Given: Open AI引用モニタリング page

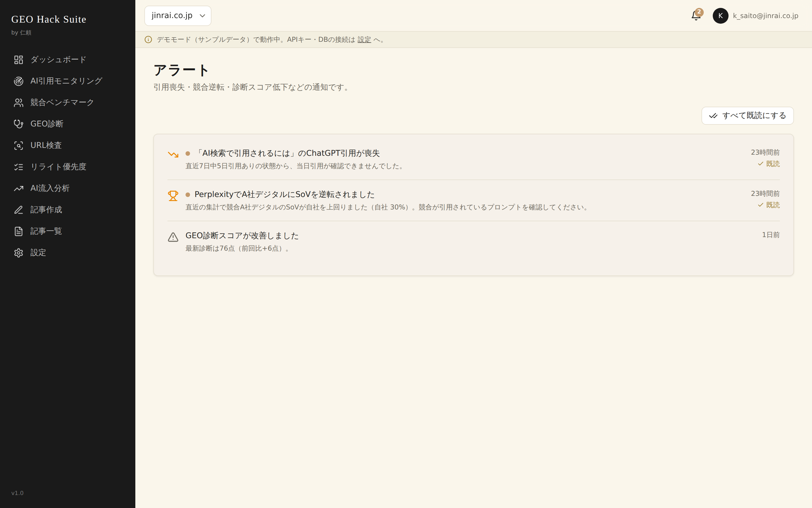Looking at the screenshot, I should 67,81.
